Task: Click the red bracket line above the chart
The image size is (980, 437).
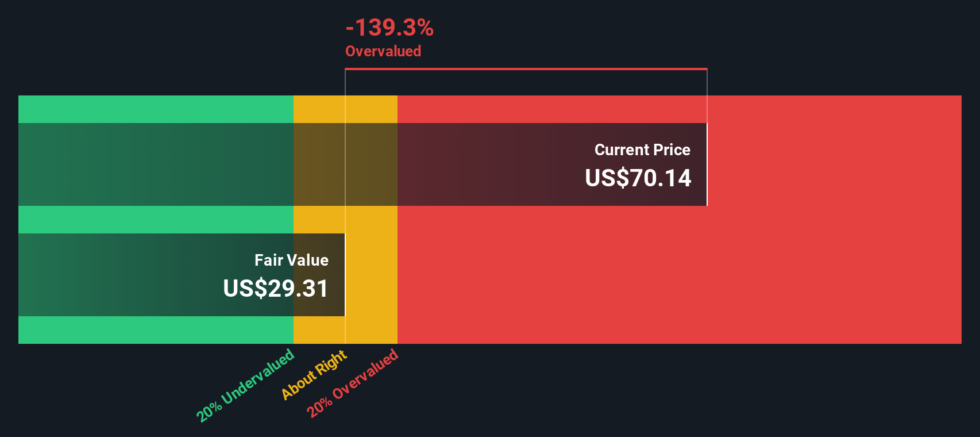Action: click(x=526, y=69)
